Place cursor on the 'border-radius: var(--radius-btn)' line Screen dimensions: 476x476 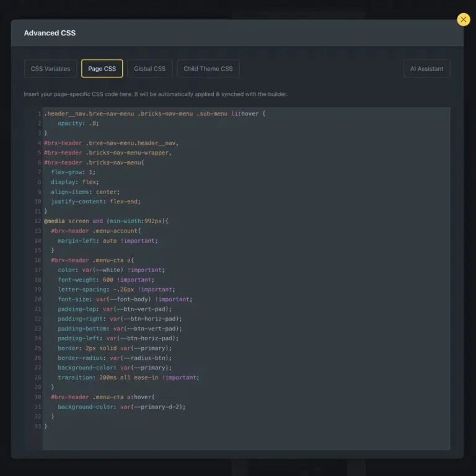(115, 358)
